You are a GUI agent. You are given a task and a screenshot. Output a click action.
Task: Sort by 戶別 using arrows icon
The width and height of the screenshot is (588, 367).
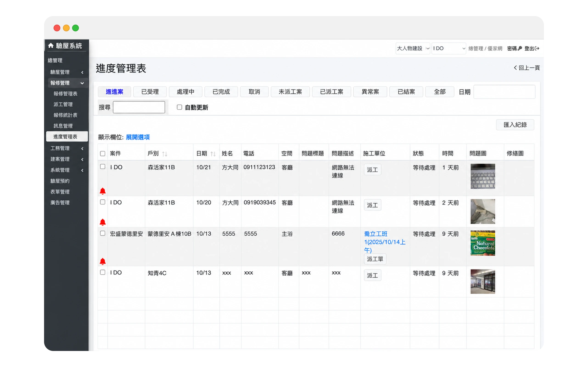coord(165,154)
